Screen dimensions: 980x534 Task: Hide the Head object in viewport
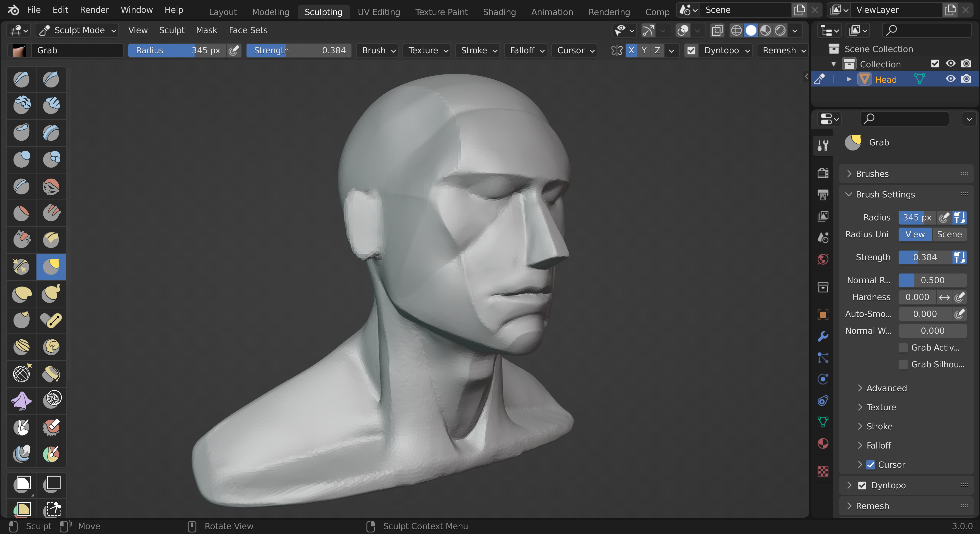pyautogui.click(x=950, y=79)
